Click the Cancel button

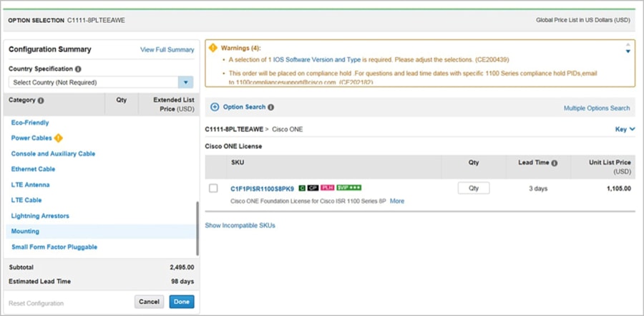149,302
